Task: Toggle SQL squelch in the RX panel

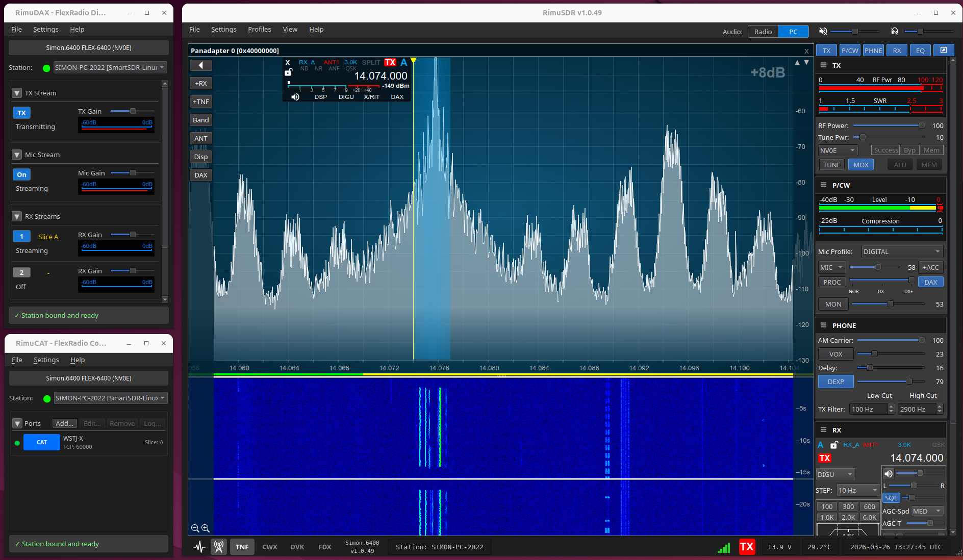Action: (891, 498)
